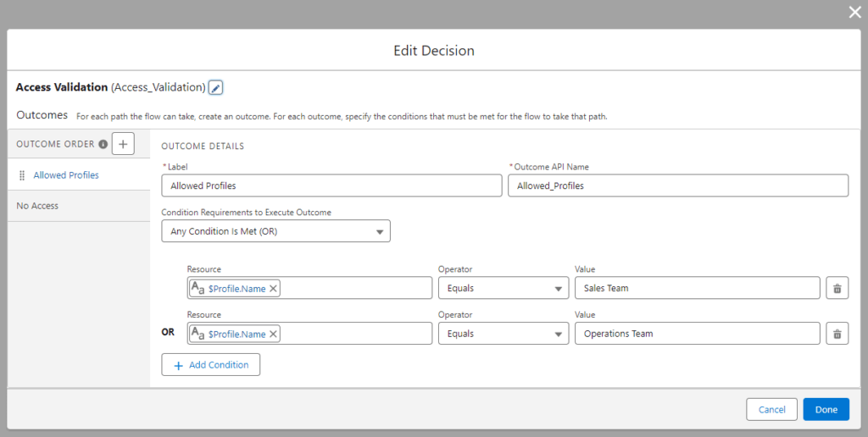This screenshot has height=437, width=868.
Task: Click the plus icon to add new outcome
Action: tap(123, 144)
